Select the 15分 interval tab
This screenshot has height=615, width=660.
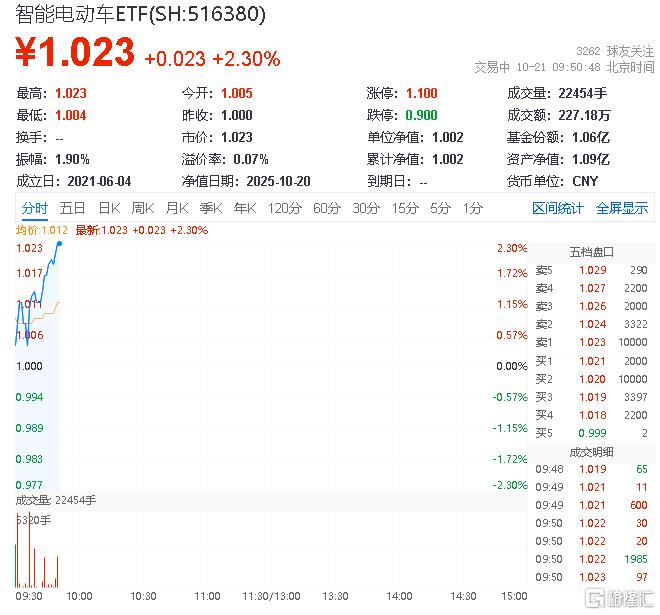(x=404, y=208)
